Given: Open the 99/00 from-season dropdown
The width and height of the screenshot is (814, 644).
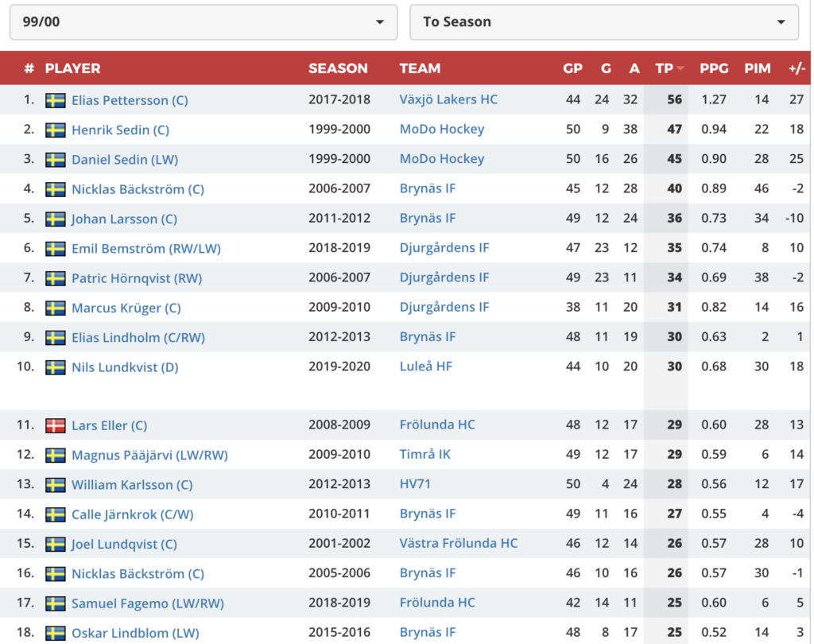Looking at the screenshot, I should (203, 21).
